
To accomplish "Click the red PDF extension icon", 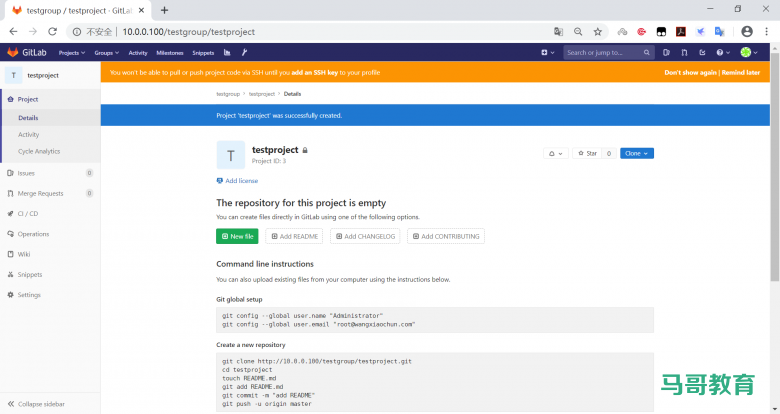I will click(681, 31).
